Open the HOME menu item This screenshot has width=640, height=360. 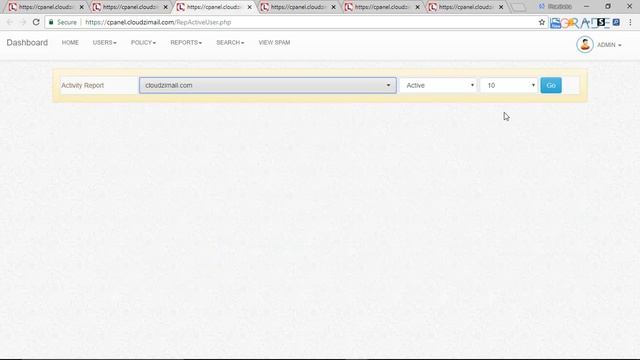pos(70,42)
